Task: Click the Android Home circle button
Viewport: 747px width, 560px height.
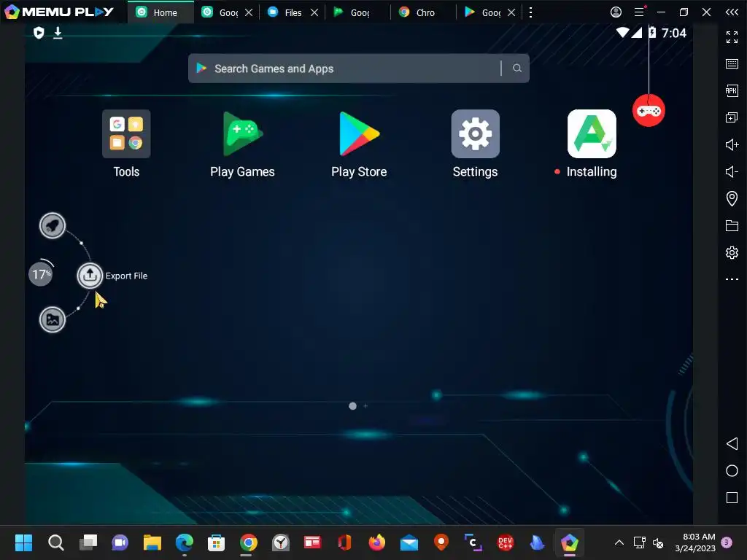Action: tap(732, 471)
